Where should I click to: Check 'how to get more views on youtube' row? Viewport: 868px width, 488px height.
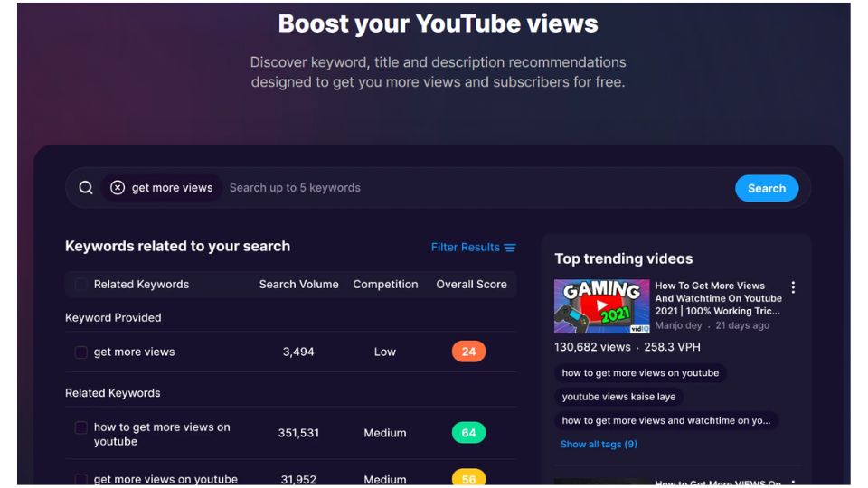tap(80, 427)
